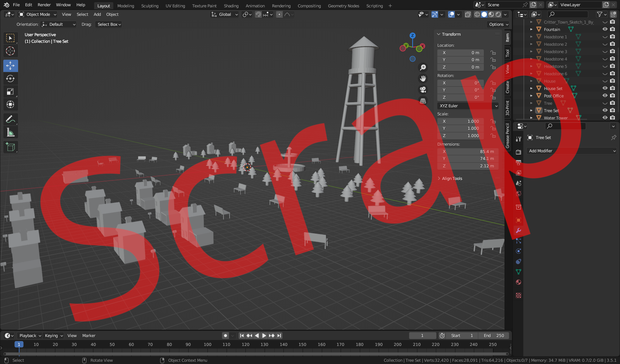
Task: Open the XYZ Euler rotation mode dropdown
Action: (468, 106)
